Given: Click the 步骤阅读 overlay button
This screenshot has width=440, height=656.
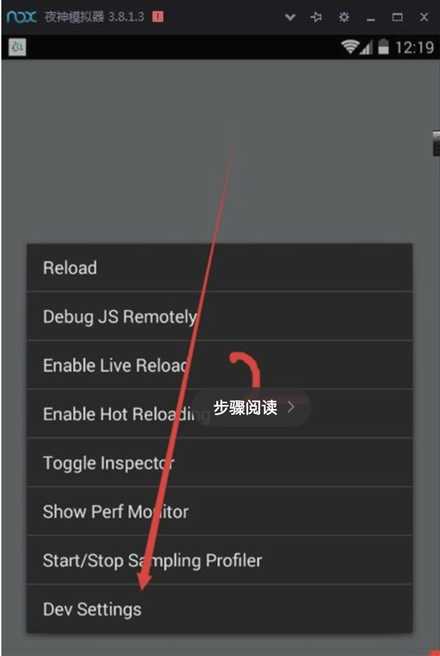Looking at the screenshot, I should [x=252, y=407].
